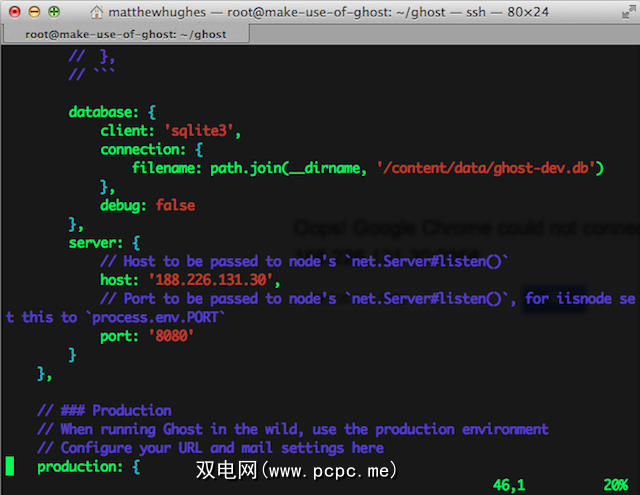The image size is (640, 495).
Task: Click the yellow minimize window button
Action: point(34,12)
